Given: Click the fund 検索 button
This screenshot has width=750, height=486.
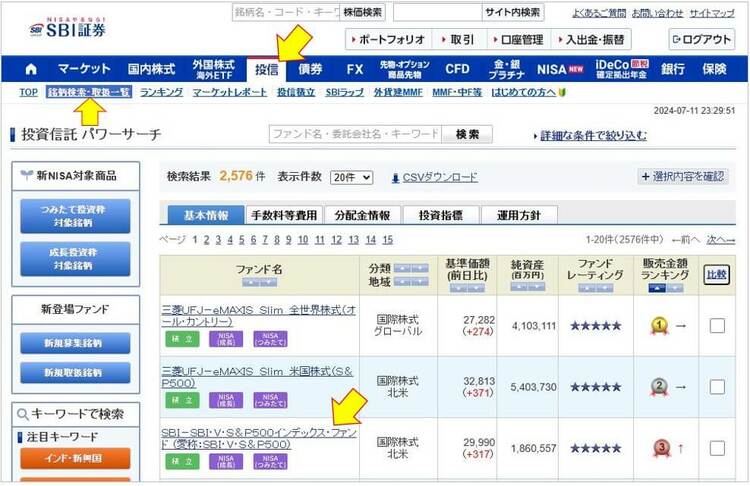Looking at the screenshot, I should point(467,134).
